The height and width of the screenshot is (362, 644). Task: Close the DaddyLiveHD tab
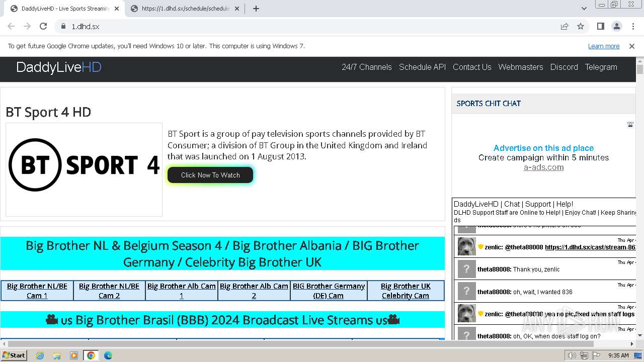[x=117, y=9]
